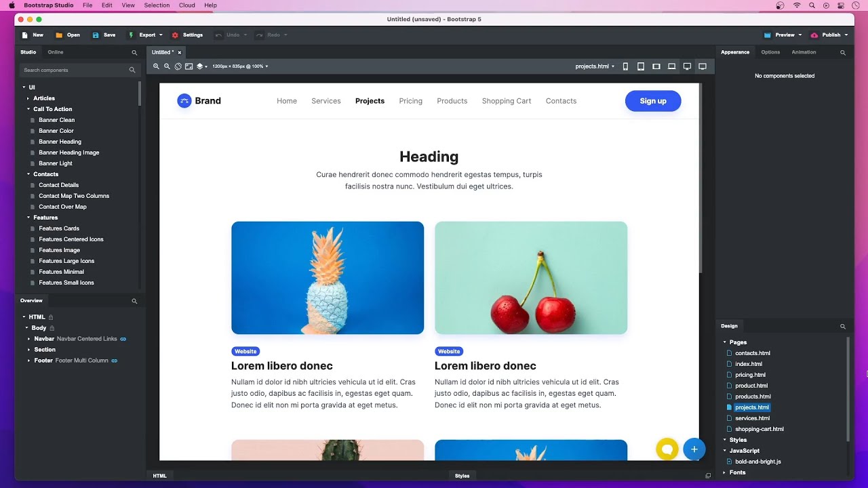This screenshot has height=488, width=868.
Task: Select the Banner Heading Image component
Action: [69, 152]
